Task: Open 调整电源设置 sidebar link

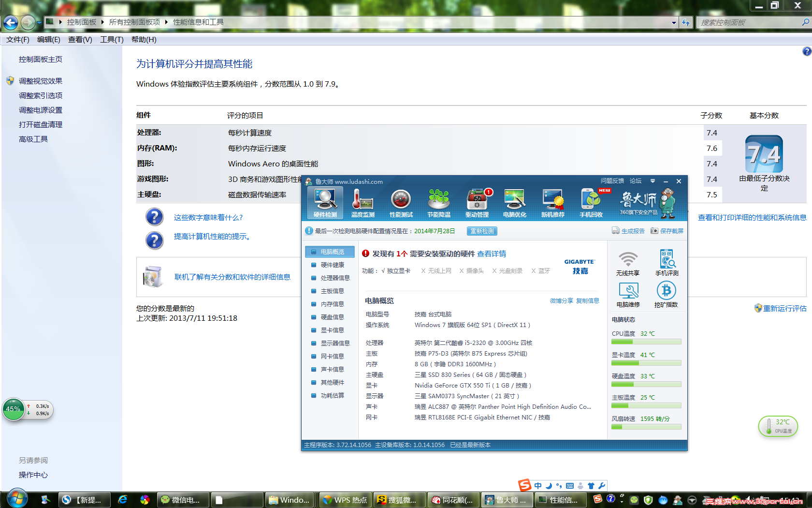Action: (41, 110)
